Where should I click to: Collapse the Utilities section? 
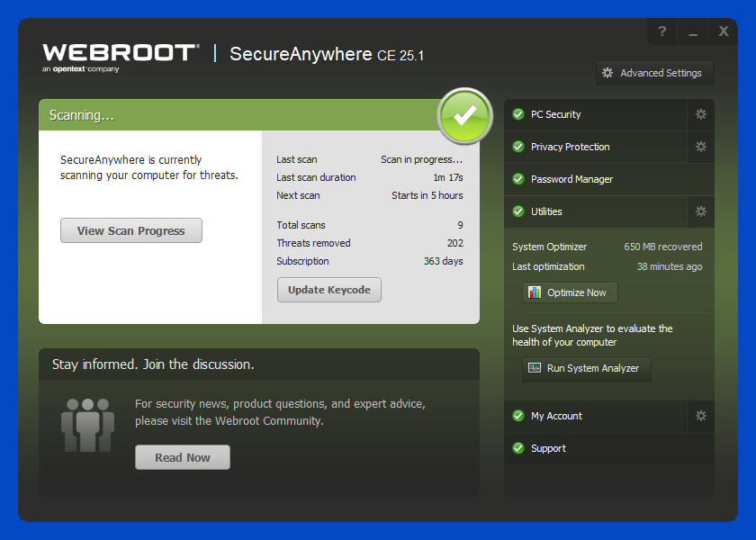[596, 211]
